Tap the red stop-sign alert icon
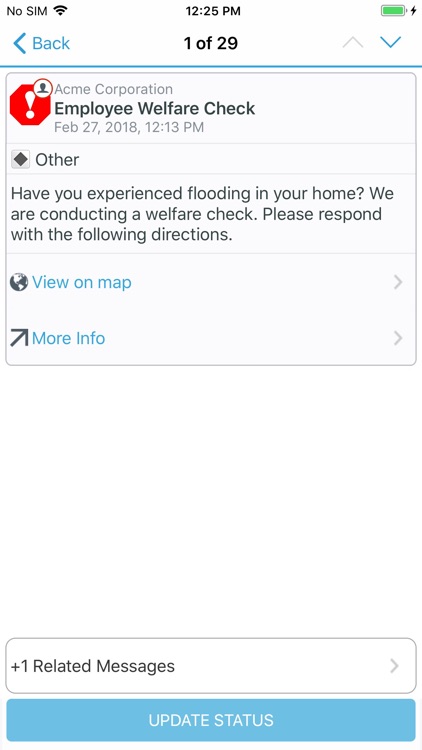Image resolution: width=422 pixels, height=750 pixels. click(30, 105)
